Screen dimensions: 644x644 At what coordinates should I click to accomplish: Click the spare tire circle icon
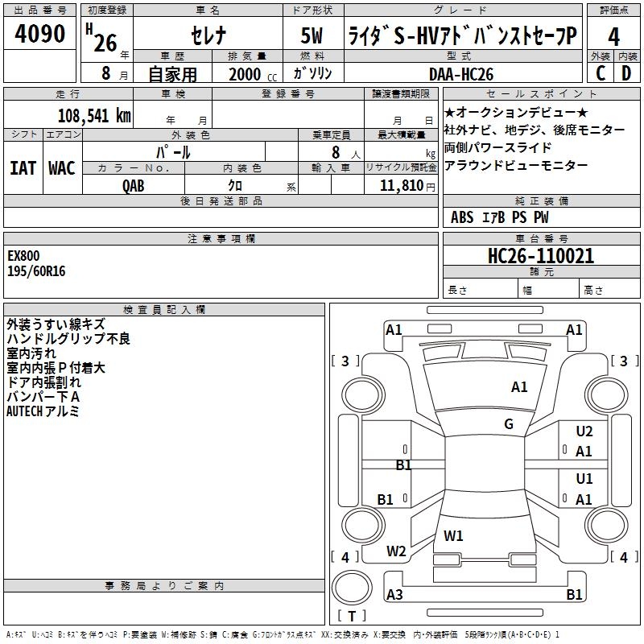pyautogui.click(x=352, y=587)
